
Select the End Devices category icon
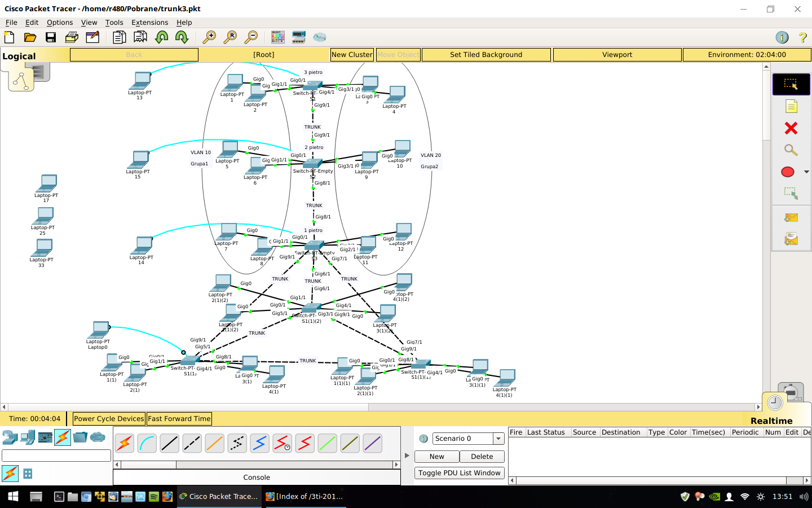28,437
